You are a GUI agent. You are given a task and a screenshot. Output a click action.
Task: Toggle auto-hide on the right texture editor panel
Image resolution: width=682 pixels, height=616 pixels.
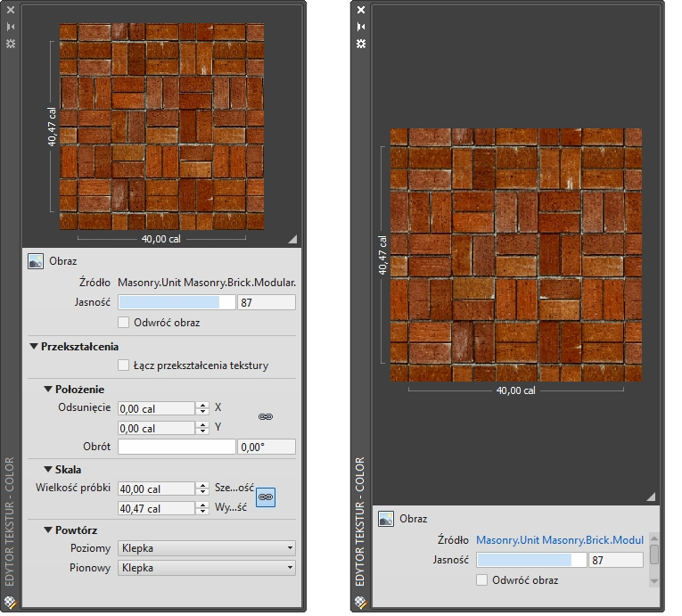point(361,27)
